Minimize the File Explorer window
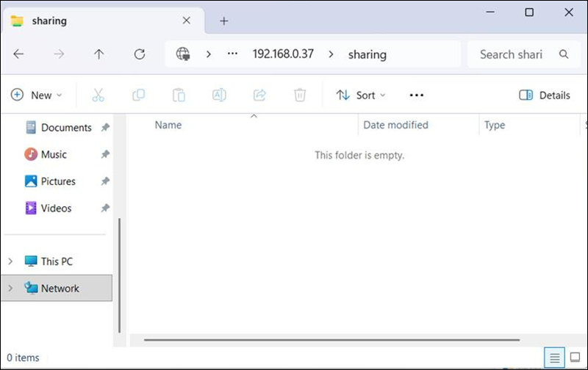 click(490, 12)
